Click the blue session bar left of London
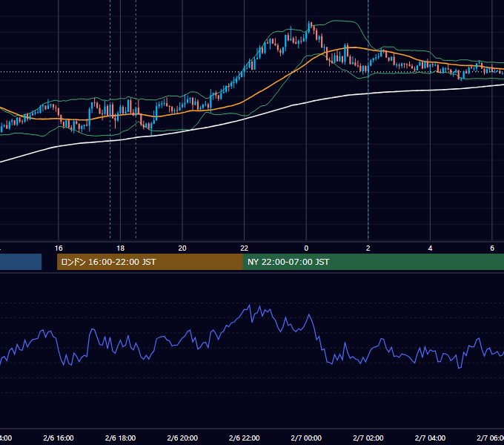This screenshot has width=504, height=445. coord(21,262)
